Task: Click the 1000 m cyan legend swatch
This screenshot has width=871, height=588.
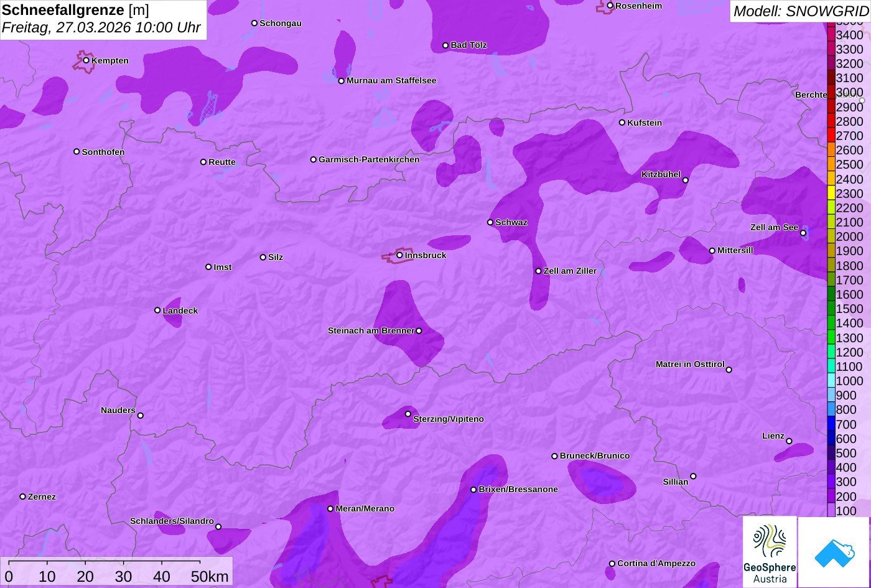Action: pyautogui.click(x=831, y=380)
